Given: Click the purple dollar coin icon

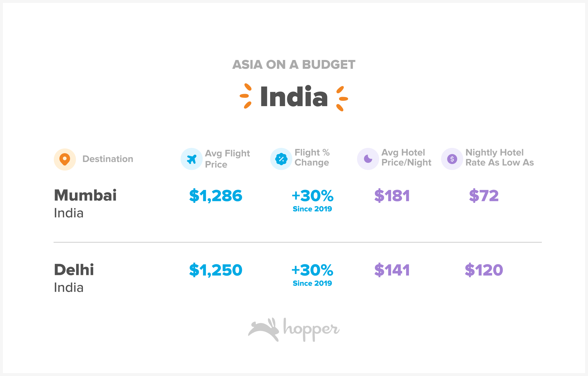Looking at the screenshot, I should tap(452, 159).
